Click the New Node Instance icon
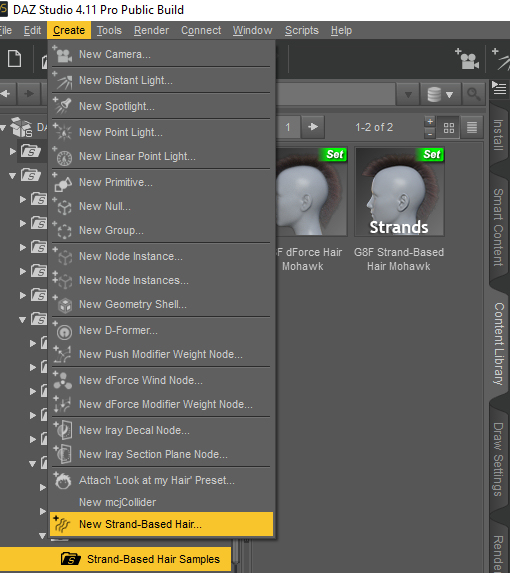Viewport: 510px width, 573px height. click(x=63, y=256)
